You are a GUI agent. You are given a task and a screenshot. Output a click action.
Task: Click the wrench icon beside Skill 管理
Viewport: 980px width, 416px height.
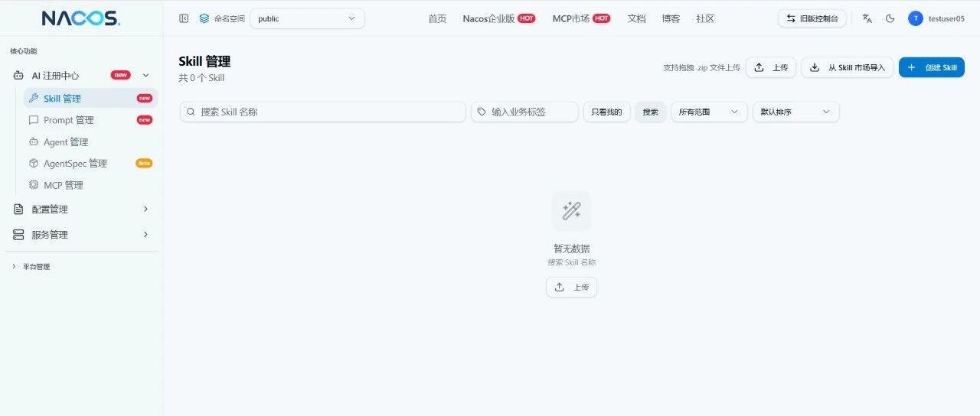(x=34, y=98)
